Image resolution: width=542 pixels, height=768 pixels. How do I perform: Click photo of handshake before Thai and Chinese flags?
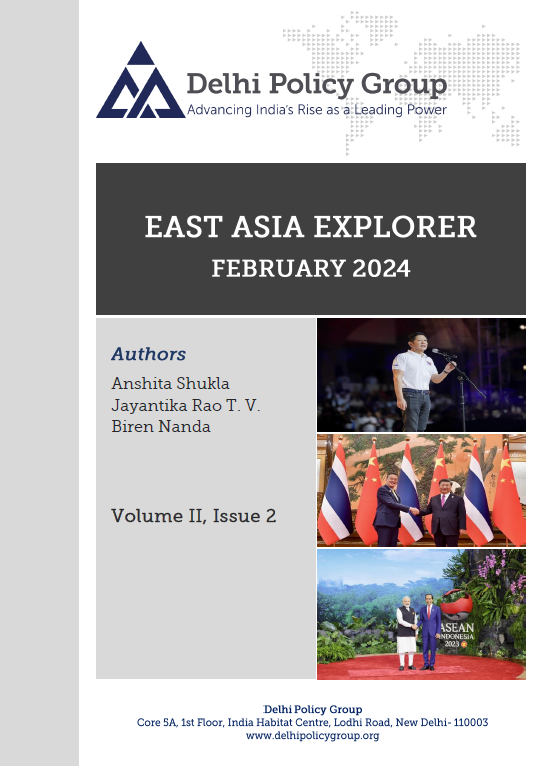(x=421, y=490)
